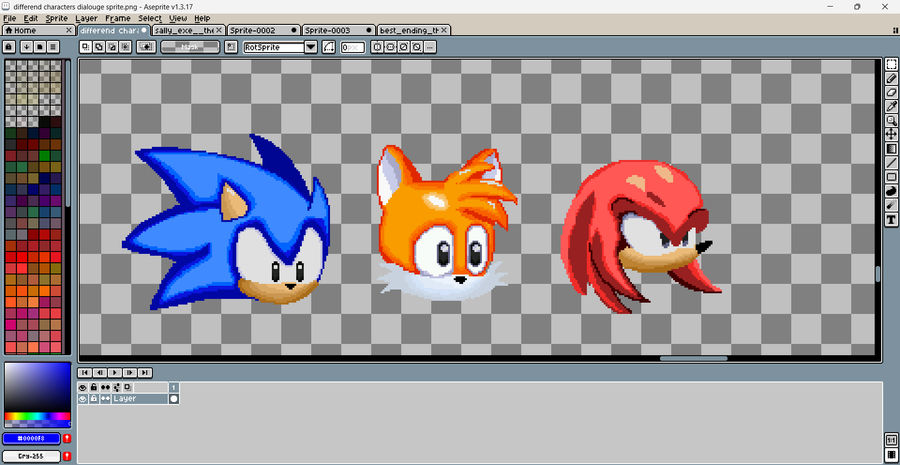Toggle visibility eye of Layer row
900x465 pixels.
82,398
